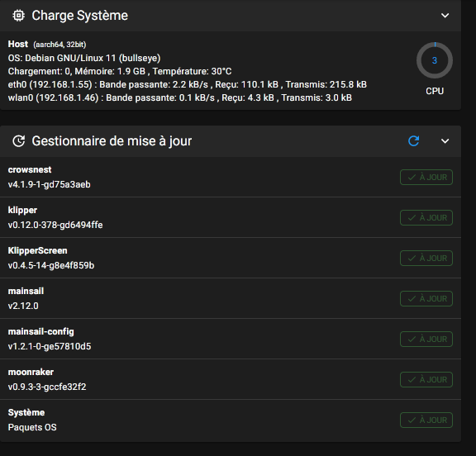Click the eth0 (192.168.1.55) network line

point(188,84)
